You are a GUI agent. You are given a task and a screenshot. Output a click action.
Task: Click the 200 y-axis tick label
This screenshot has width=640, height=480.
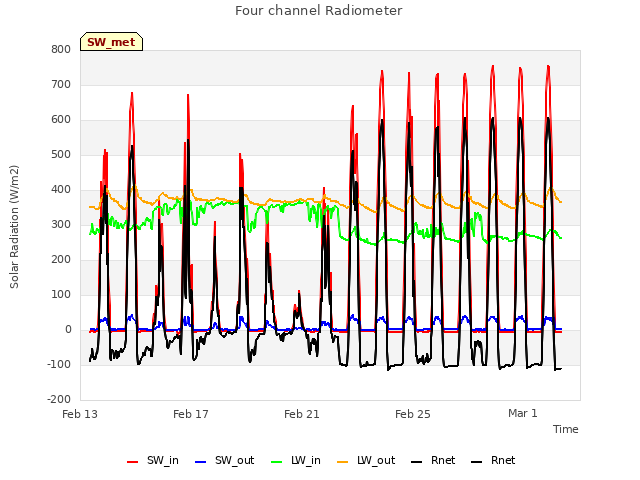pyautogui.click(x=61, y=260)
